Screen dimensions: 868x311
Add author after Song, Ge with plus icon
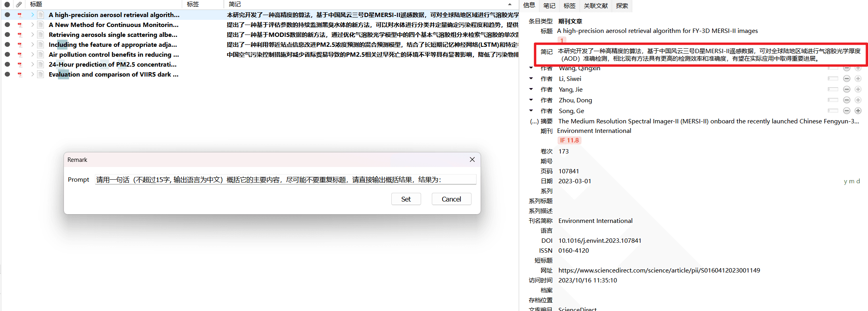click(858, 111)
